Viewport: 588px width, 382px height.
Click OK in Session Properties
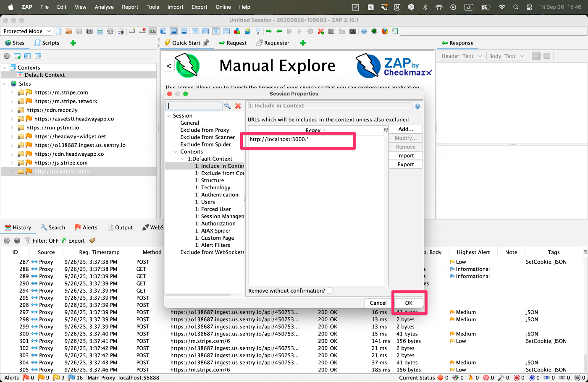click(409, 303)
